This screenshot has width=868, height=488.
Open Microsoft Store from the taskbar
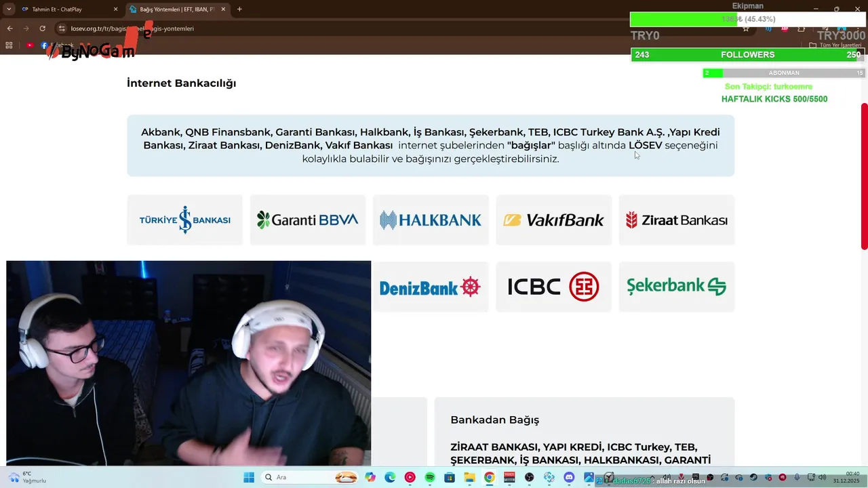tap(450, 478)
